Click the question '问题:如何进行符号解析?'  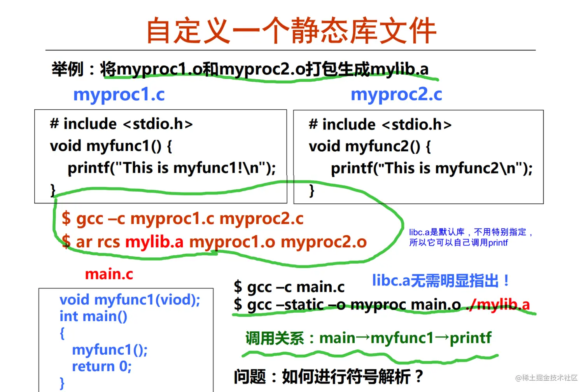pyautogui.click(x=329, y=376)
